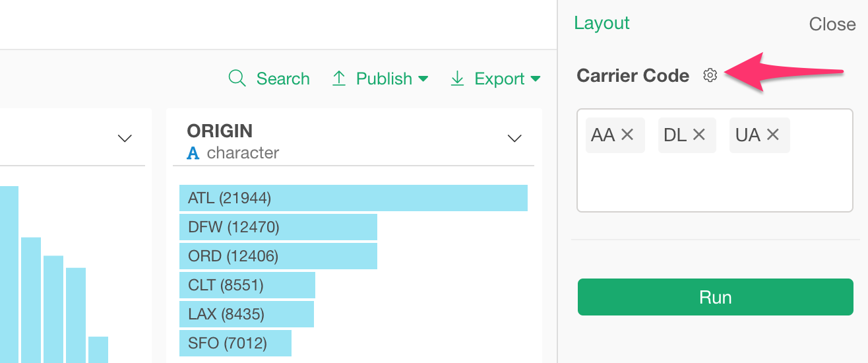Open Carrier Code gear settings

(x=710, y=75)
